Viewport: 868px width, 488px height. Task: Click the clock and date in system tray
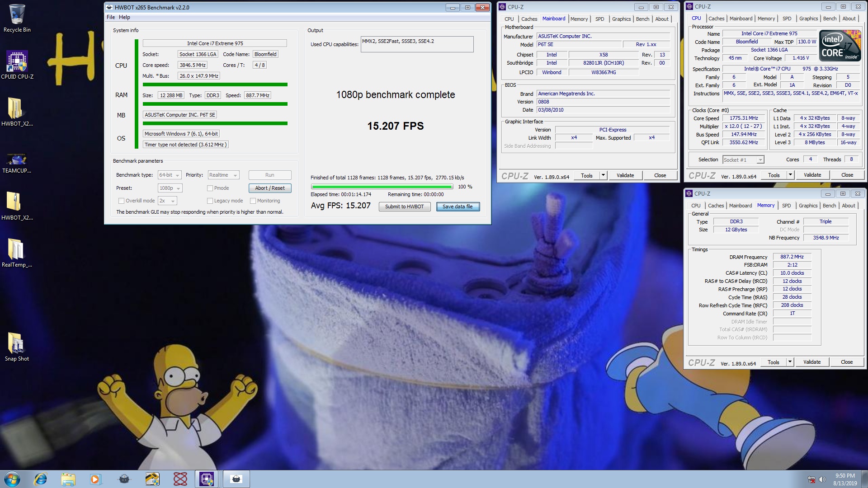point(844,479)
